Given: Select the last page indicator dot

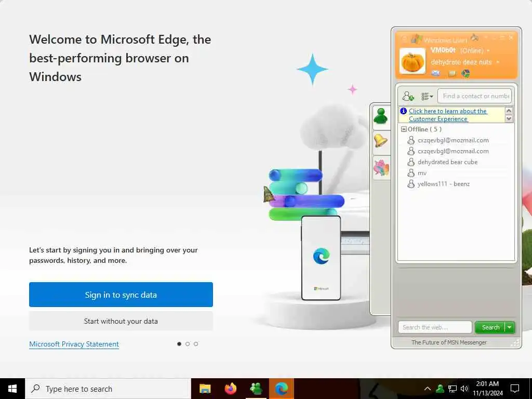Looking at the screenshot, I should point(196,344).
